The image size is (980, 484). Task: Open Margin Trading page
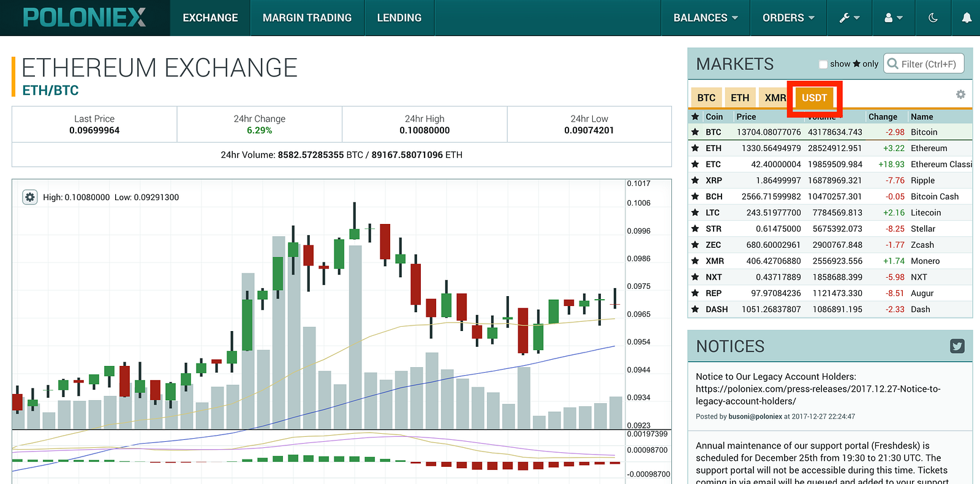point(307,18)
